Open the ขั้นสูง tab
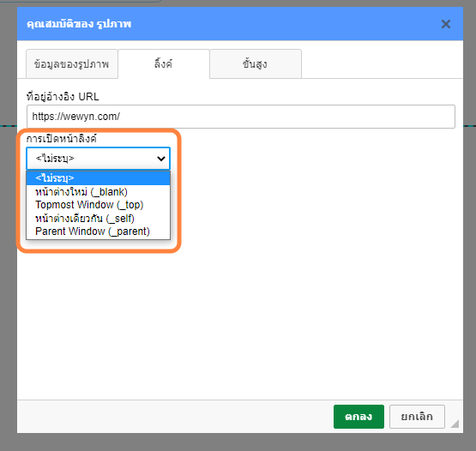 256,64
